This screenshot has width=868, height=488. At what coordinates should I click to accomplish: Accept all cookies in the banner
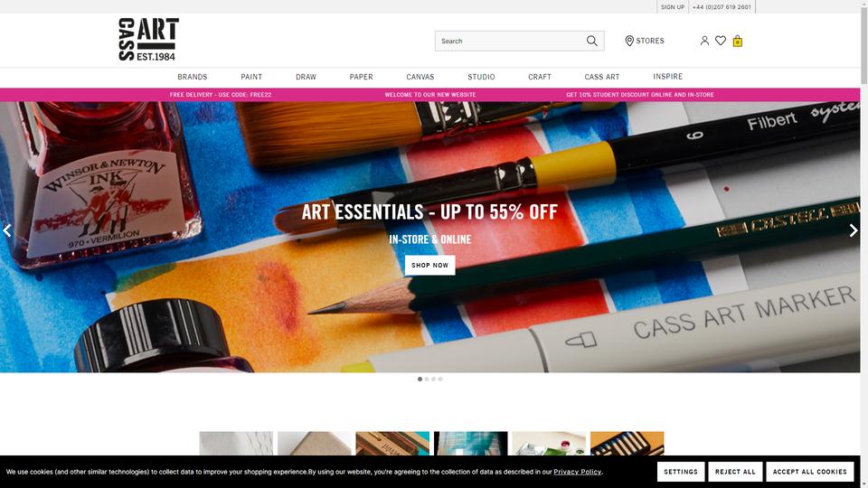tap(810, 472)
